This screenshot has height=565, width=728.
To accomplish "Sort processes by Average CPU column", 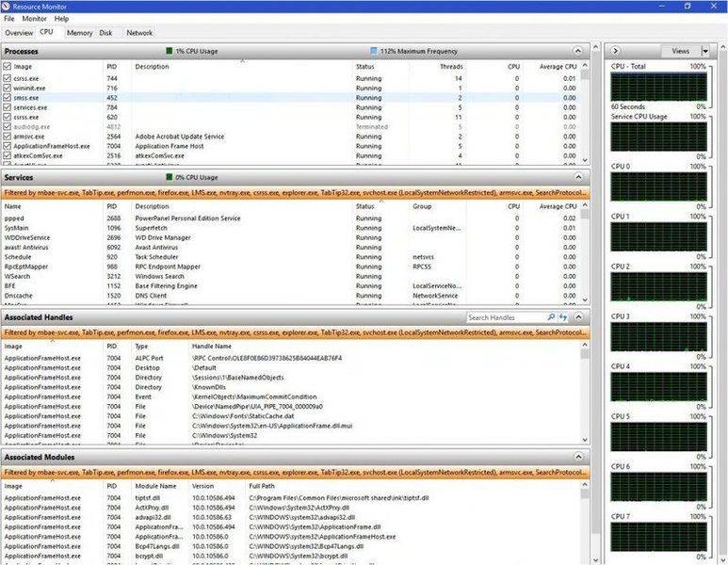I will point(558,67).
